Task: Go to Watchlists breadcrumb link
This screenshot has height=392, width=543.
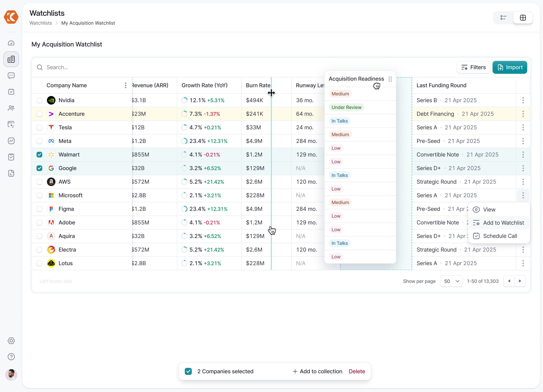Action: 41,23
